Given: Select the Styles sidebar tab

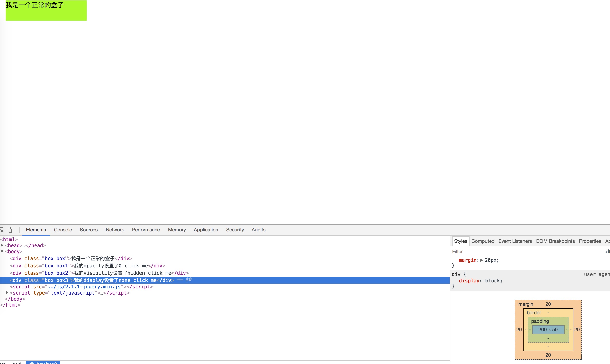Looking at the screenshot, I should click(461, 241).
